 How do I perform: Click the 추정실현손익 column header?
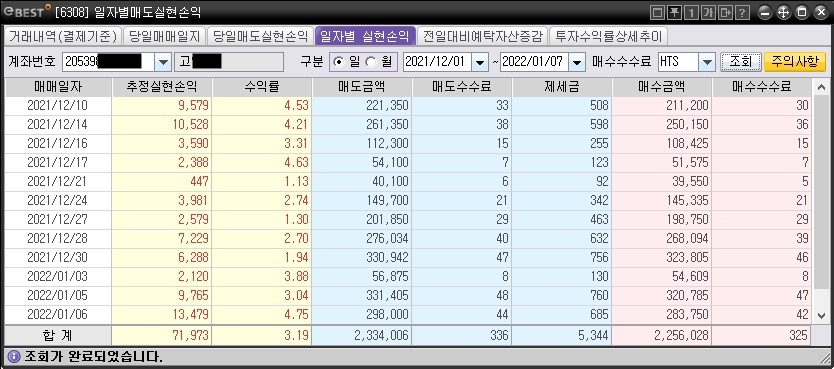pos(162,87)
